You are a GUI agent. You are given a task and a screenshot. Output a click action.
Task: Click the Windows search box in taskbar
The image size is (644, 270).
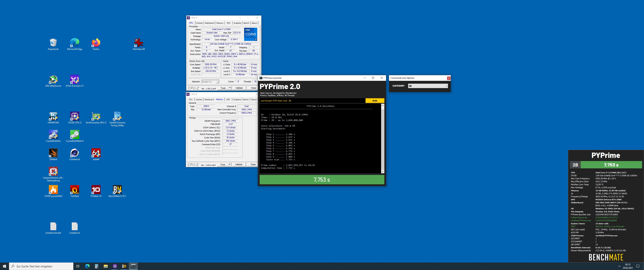pyautogui.click(x=41, y=266)
